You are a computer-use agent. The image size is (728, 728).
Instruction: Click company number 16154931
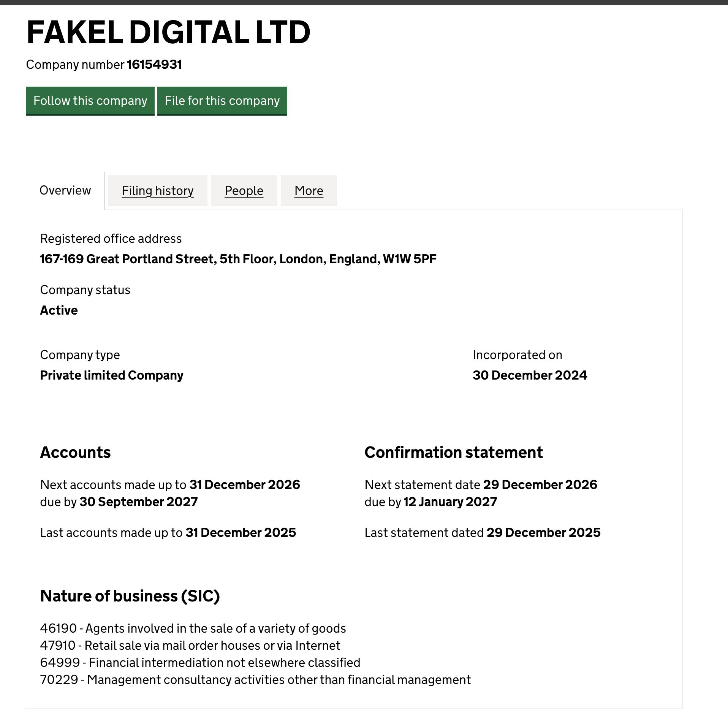click(154, 65)
